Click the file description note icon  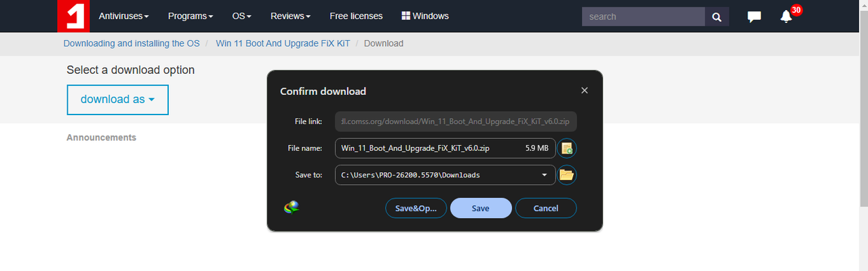point(567,148)
